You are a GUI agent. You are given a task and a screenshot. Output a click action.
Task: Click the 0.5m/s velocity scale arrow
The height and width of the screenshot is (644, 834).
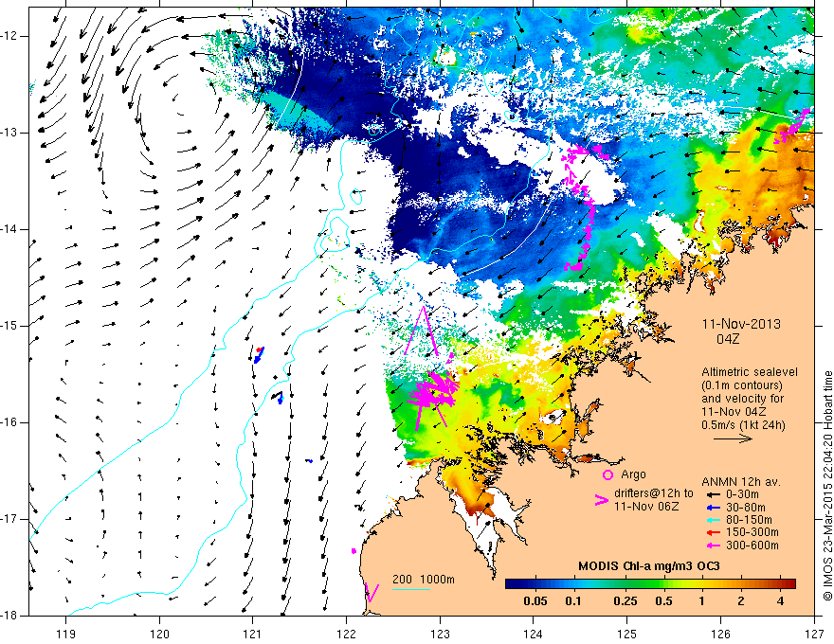[x=733, y=438]
